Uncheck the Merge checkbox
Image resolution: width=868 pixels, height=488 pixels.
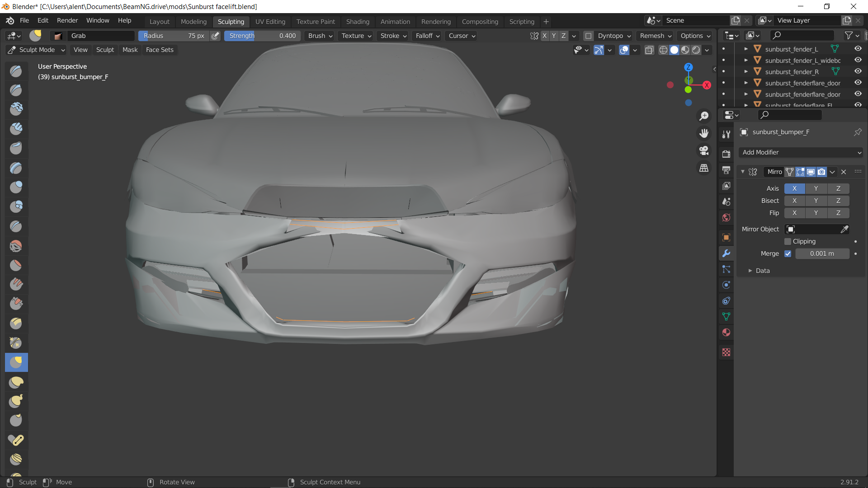click(788, 254)
